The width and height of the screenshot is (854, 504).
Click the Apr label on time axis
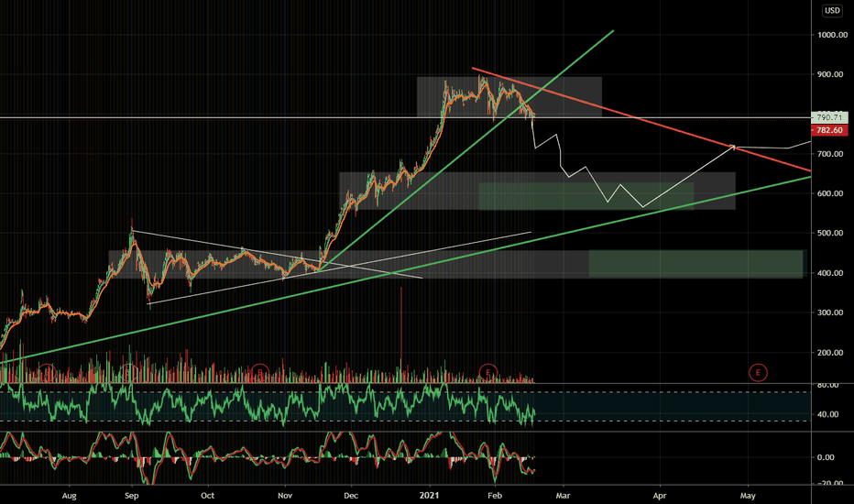point(660,496)
